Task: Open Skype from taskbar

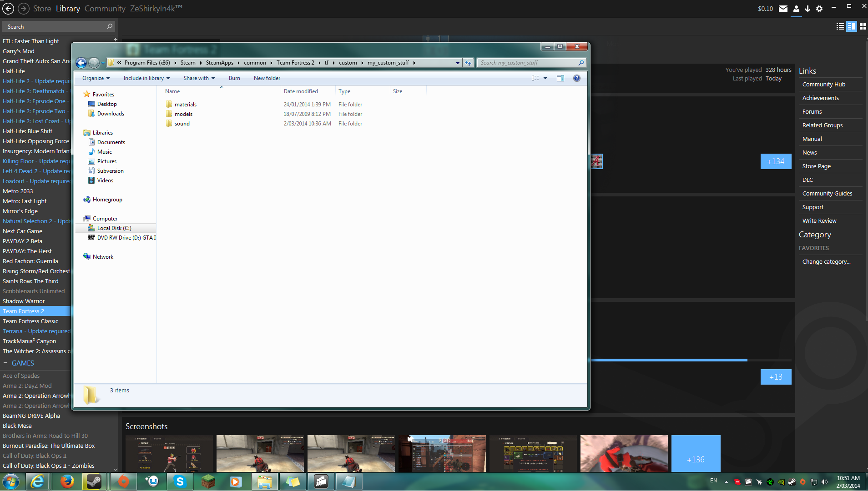Action: (x=180, y=481)
